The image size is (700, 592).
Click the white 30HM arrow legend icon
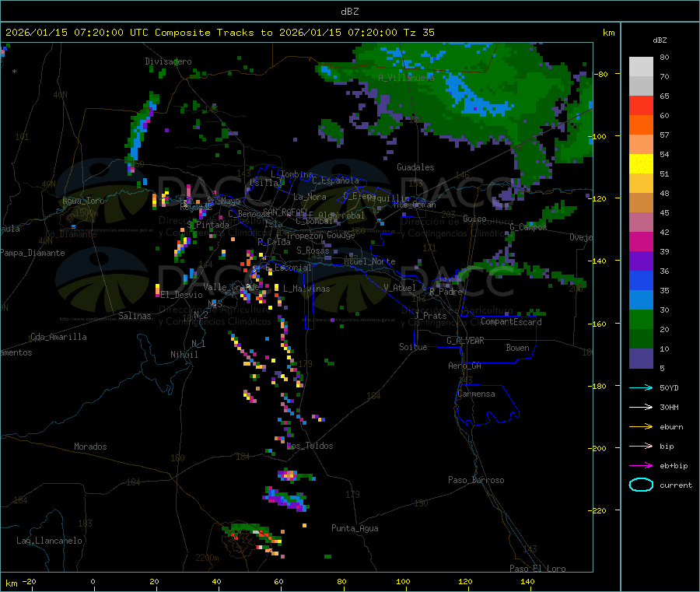(641, 407)
